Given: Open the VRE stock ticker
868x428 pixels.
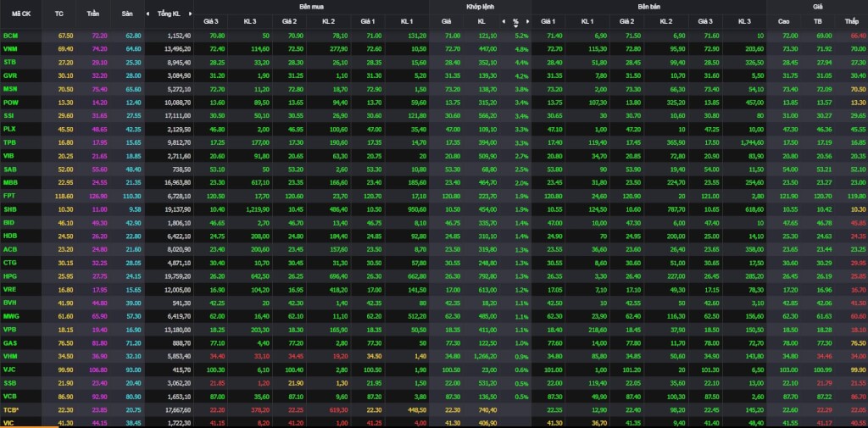Looking at the screenshot, I should [10, 290].
